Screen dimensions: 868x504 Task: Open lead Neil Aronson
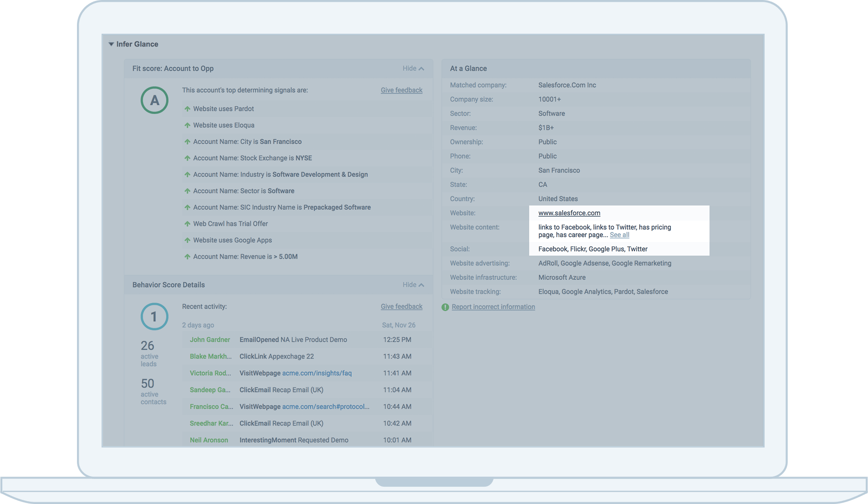tap(209, 440)
